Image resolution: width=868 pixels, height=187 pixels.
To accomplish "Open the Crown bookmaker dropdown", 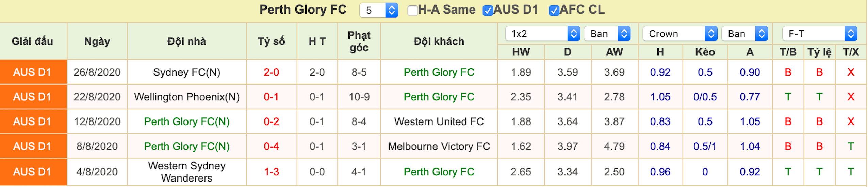I will tap(680, 34).
